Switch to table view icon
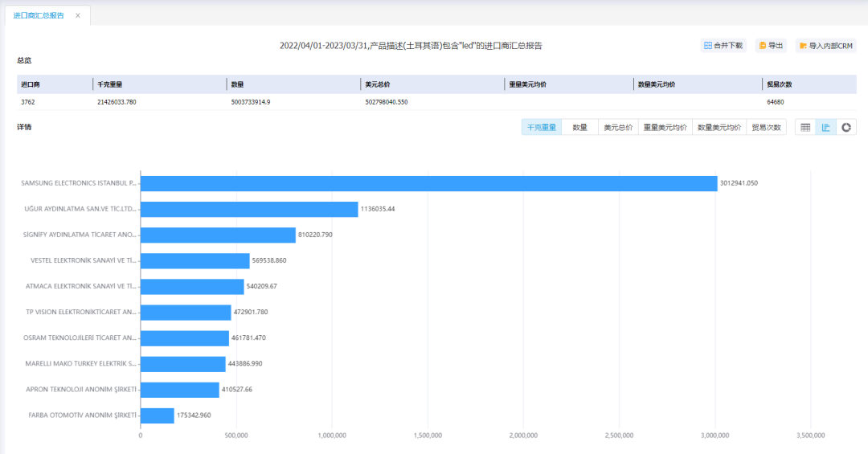 point(805,127)
